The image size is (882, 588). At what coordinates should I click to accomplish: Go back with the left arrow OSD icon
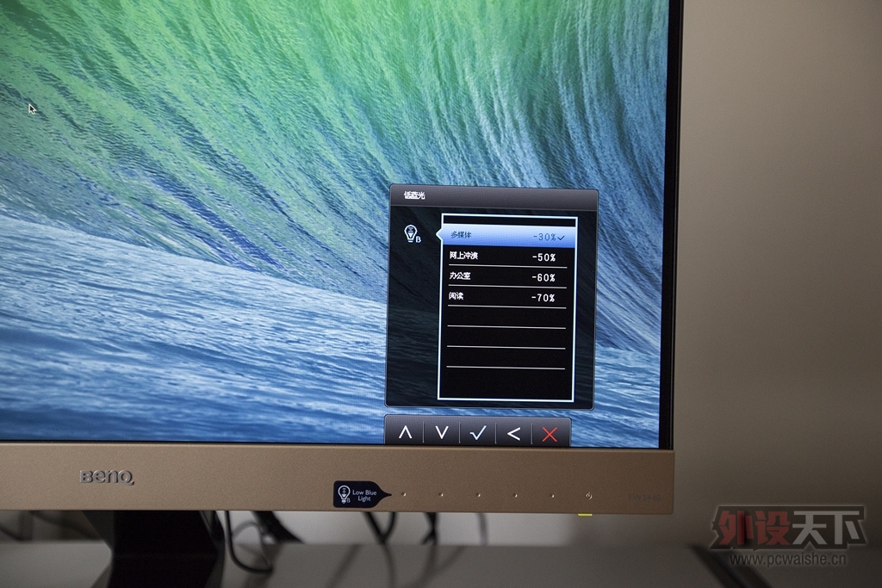tap(513, 433)
